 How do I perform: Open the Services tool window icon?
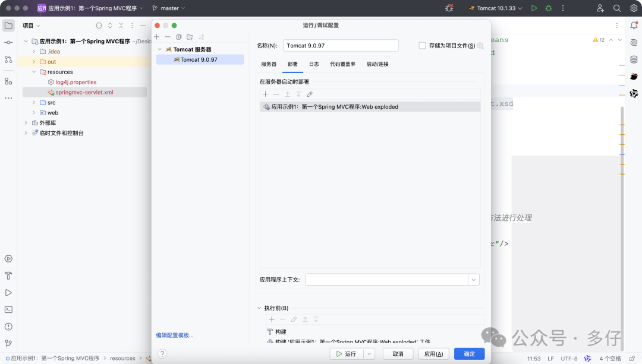[8, 259]
